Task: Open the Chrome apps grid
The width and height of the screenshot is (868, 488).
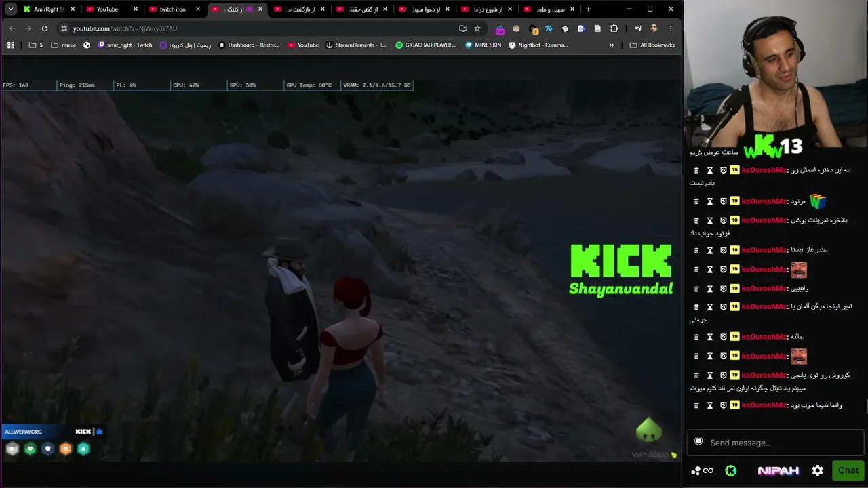Action: tap(11, 45)
